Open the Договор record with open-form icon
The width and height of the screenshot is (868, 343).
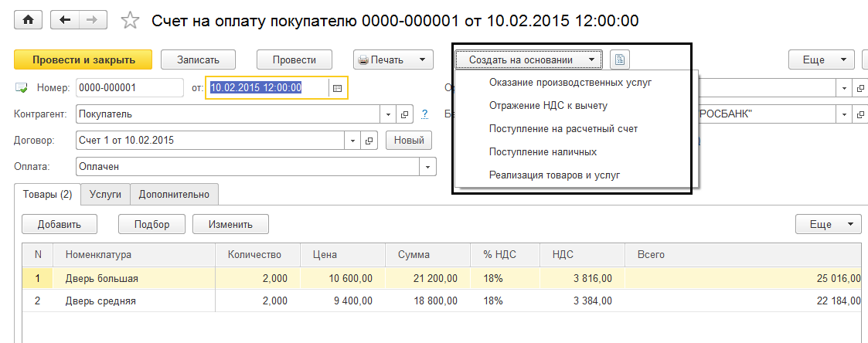[369, 141]
